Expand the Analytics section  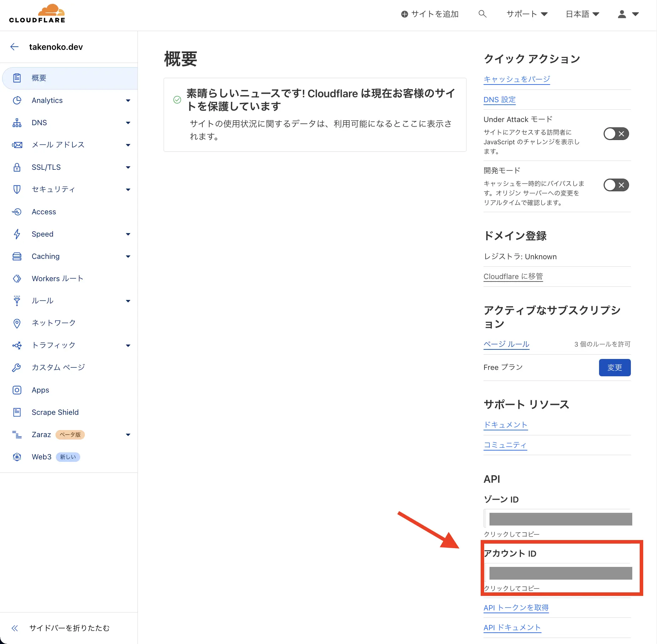point(128,100)
